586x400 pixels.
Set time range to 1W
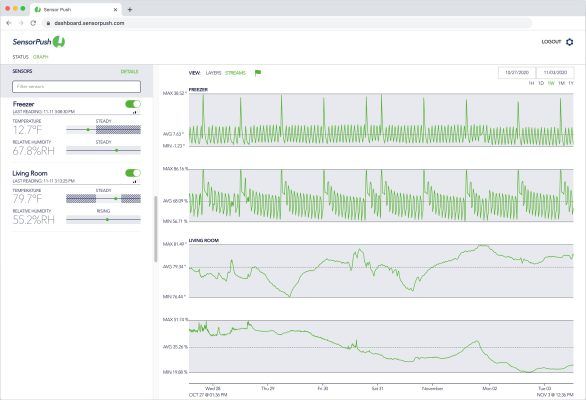click(x=551, y=83)
